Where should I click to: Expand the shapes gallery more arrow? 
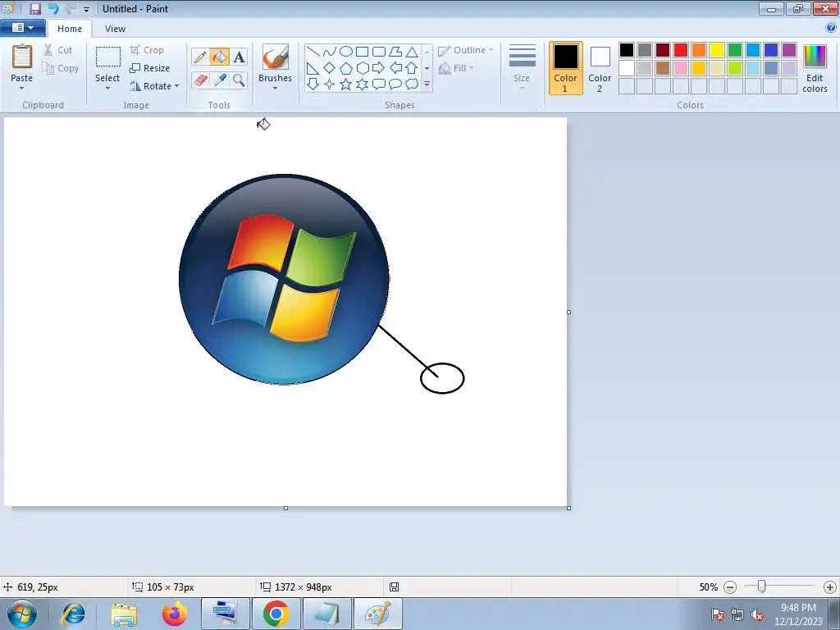coord(427,84)
